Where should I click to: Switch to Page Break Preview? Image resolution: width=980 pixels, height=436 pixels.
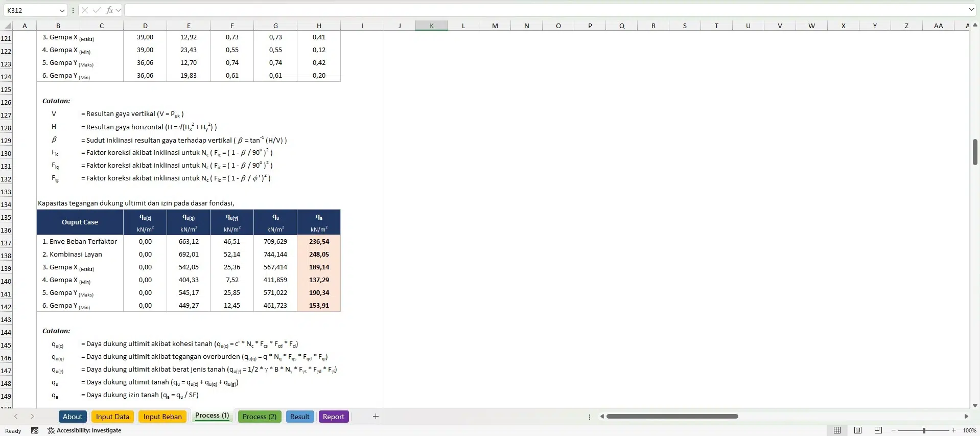tap(878, 430)
